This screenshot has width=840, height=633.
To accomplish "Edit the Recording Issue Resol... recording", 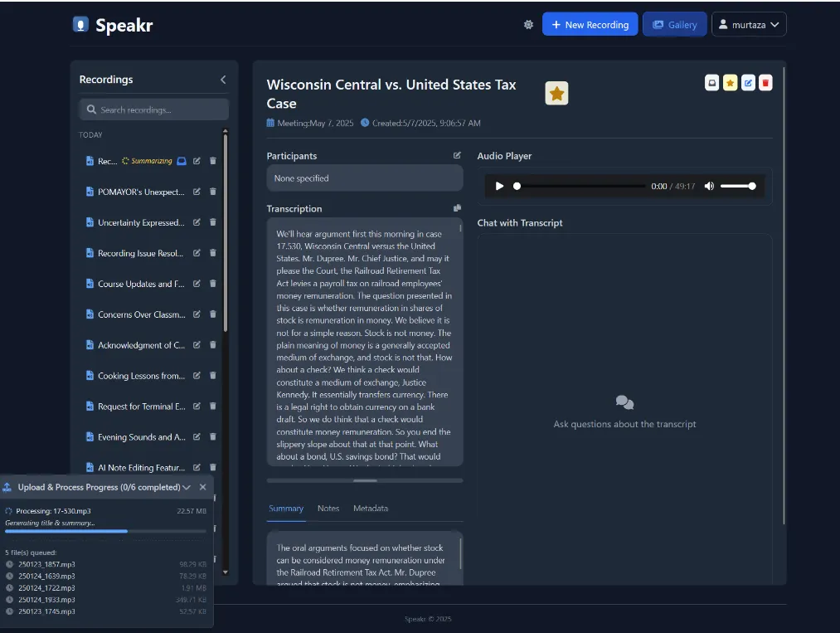I will (x=197, y=252).
